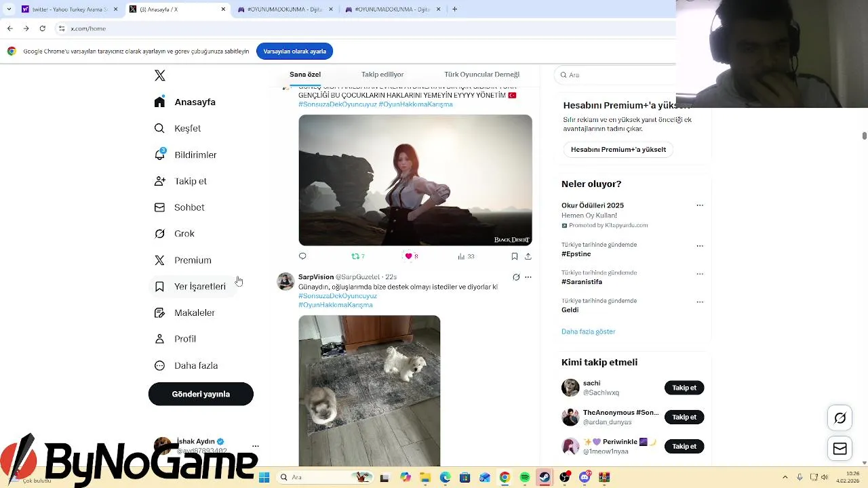This screenshot has height=488, width=868.
Task: Close the Anasayfa / X browser tab
Action: [x=223, y=9]
